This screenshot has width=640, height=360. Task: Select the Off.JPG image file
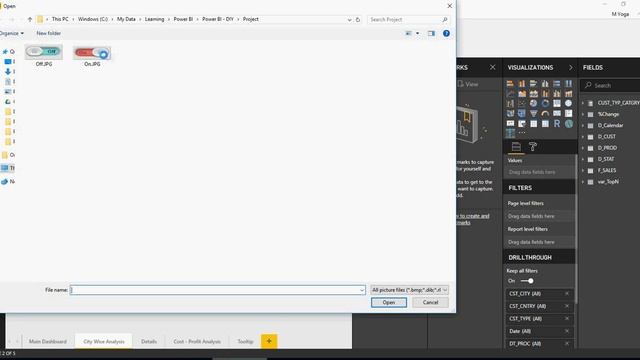coord(44,56)
